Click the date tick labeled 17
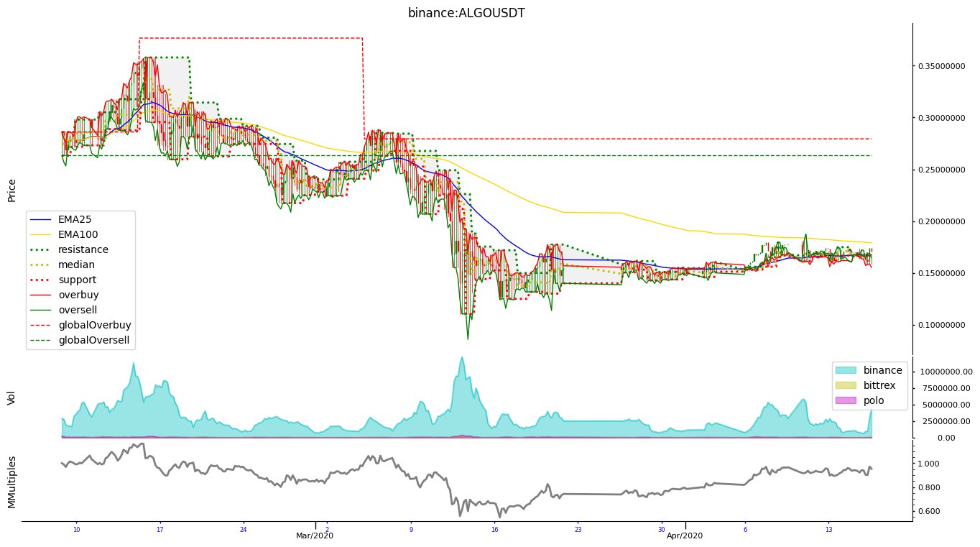 pos(160,530)
